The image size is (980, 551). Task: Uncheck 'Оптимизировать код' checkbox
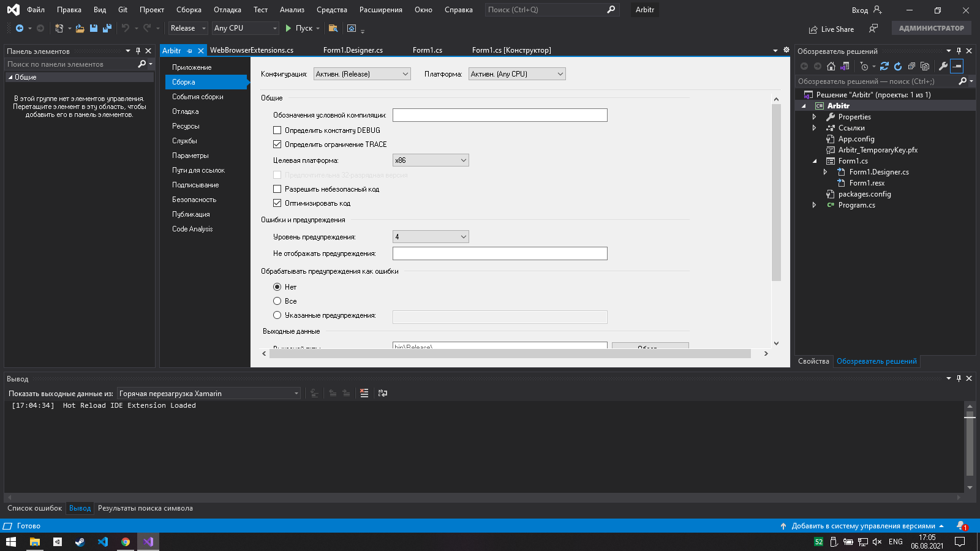(277, 203)
